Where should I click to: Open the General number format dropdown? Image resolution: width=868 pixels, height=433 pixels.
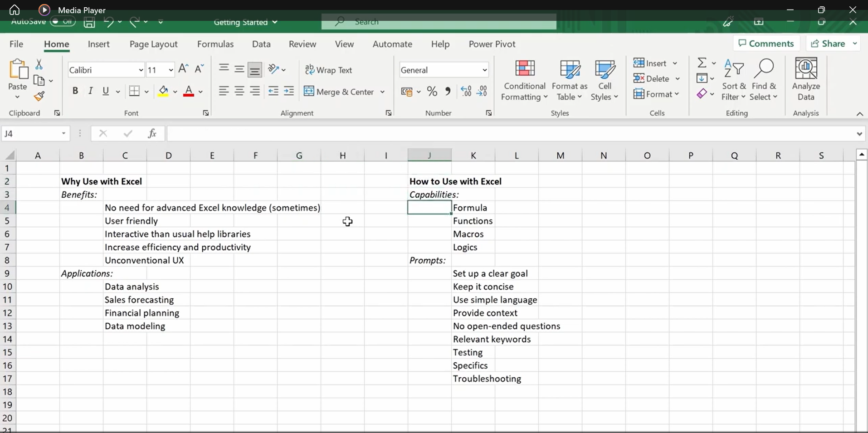(484, 70)
